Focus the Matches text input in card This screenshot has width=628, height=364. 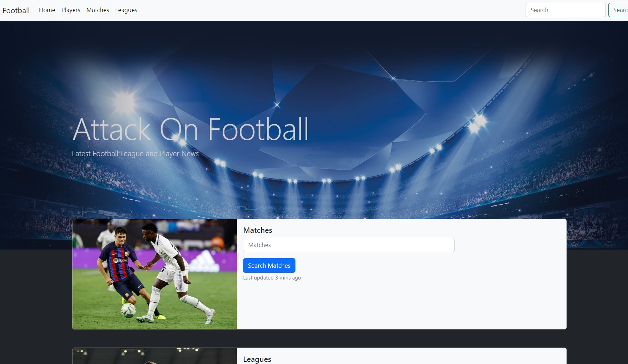click(349, 245)
